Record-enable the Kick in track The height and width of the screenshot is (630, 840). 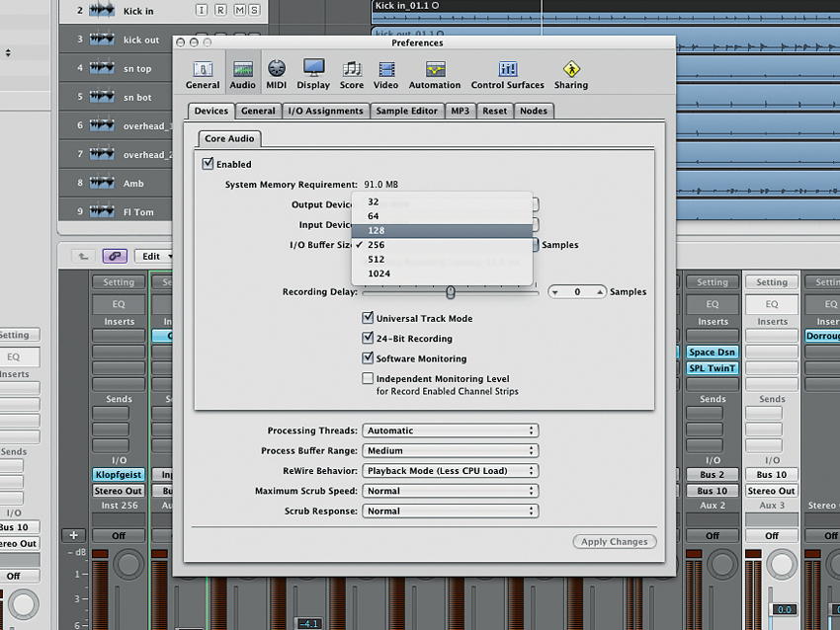click(220, 10)
